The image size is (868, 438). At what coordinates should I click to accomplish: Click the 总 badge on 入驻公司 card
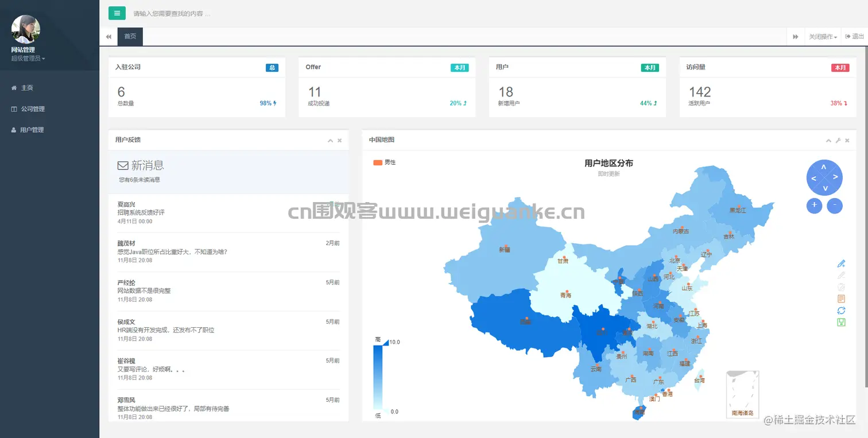pyautogui.click(x=272, y=68)
